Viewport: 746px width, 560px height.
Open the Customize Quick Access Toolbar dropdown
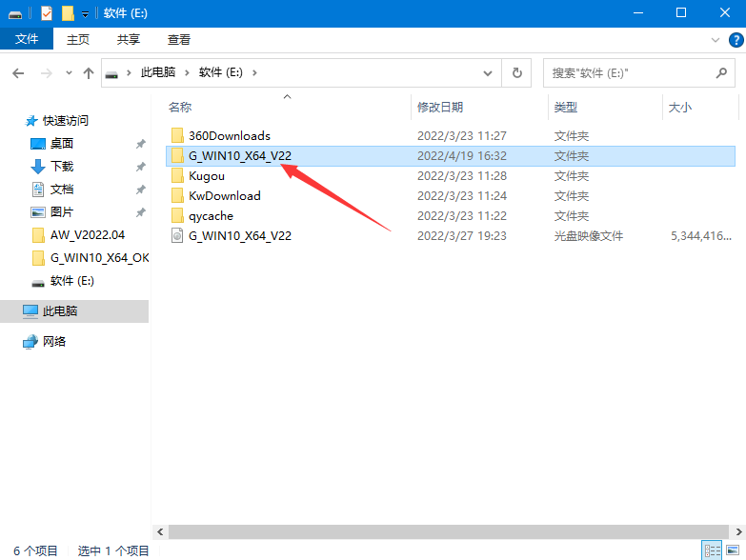click(85, 14)
